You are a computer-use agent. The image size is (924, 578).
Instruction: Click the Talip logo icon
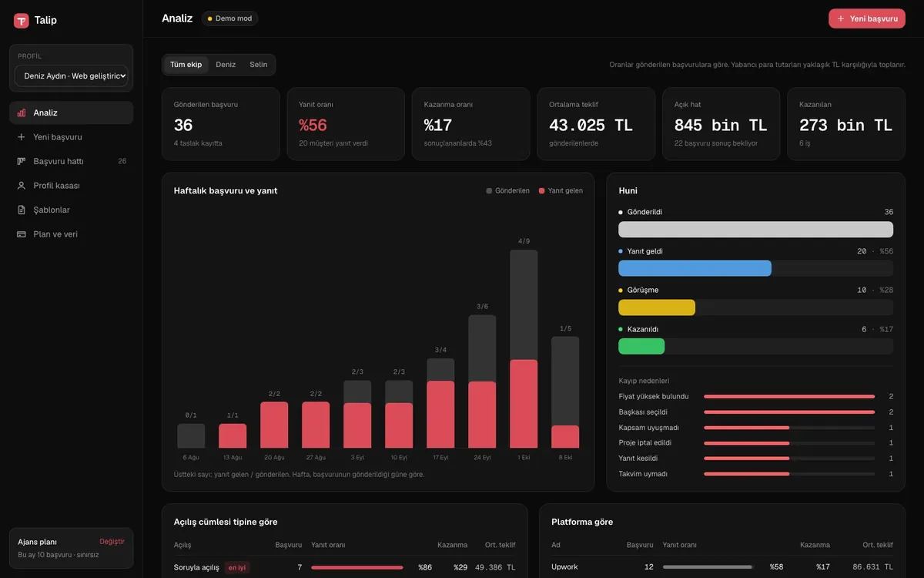[x=22, y=21]
